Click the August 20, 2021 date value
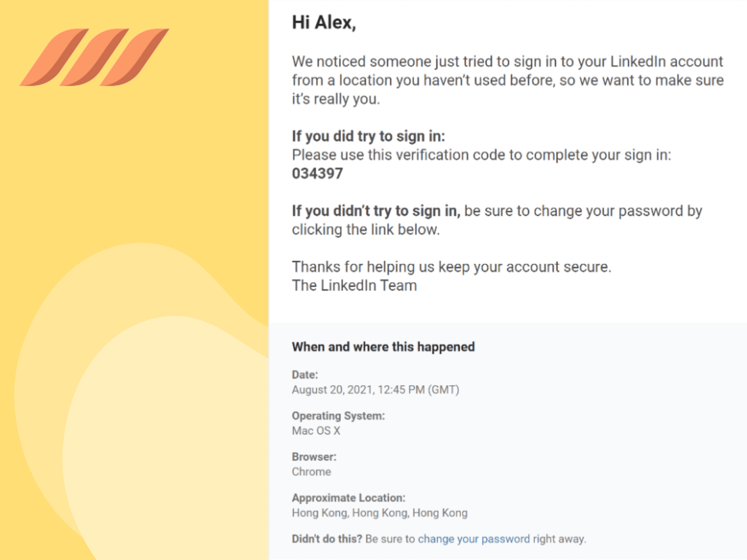The width and height of the screenshot is (747, 560). point(375,390)
